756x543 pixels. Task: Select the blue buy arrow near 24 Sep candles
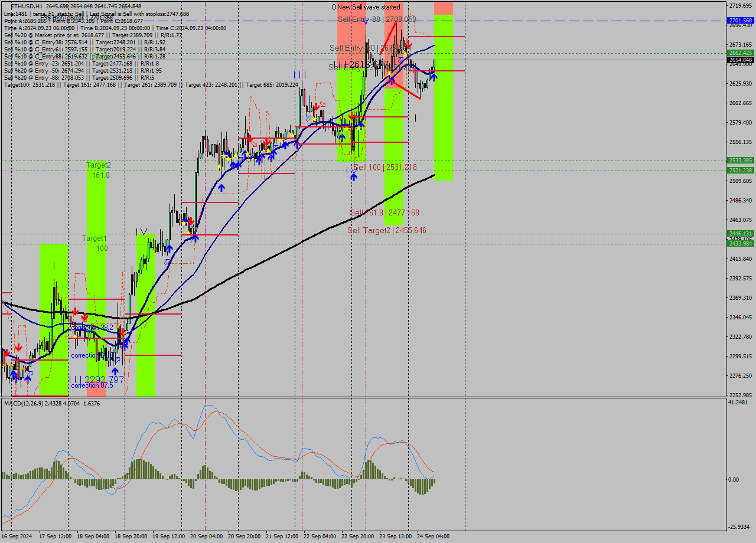(x=434, y=77)
